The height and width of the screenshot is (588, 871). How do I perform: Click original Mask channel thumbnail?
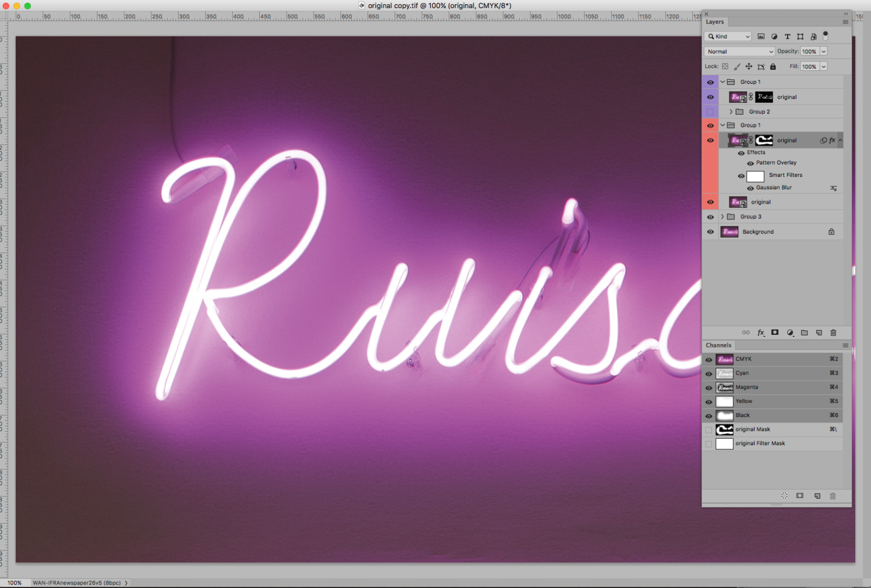[724, 430]
